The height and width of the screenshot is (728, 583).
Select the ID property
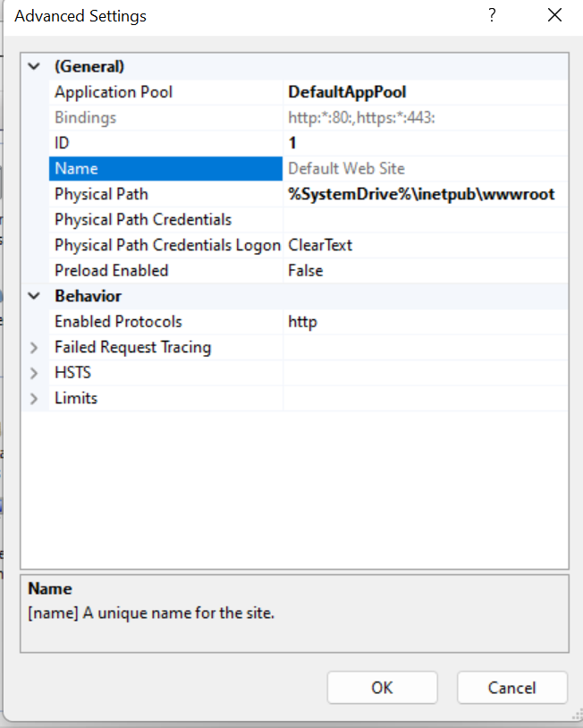click(63, 143)
